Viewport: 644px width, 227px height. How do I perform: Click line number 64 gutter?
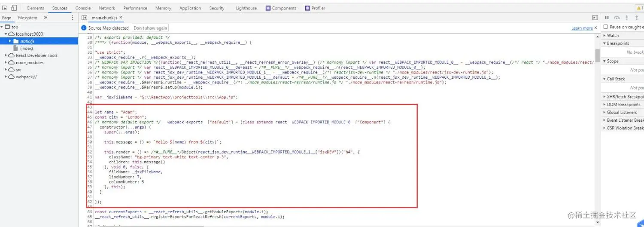(90, 212)
